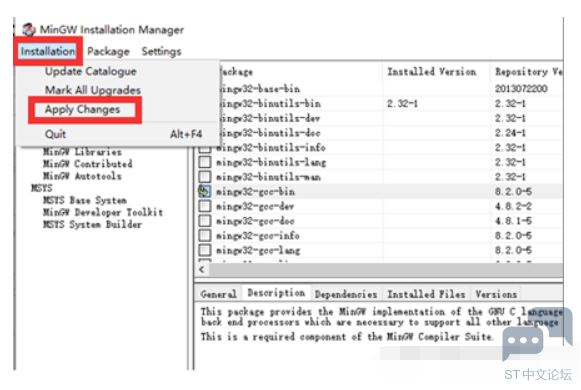
Task: Select MSYS System Builder in the tree
Action: (93, 224)
